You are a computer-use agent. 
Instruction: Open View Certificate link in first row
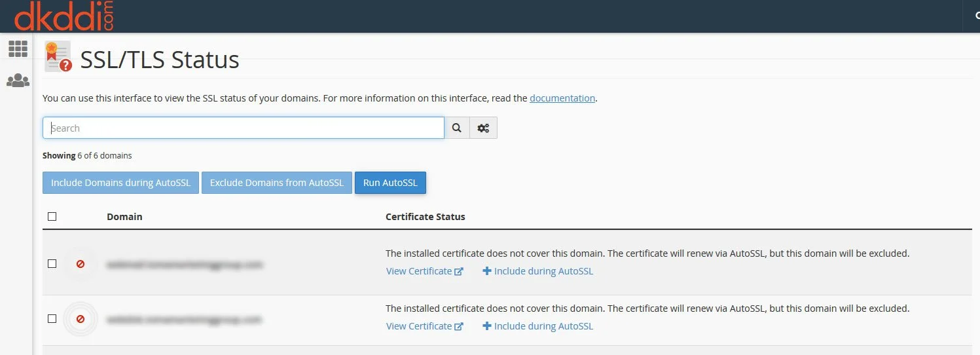[425, 271]
